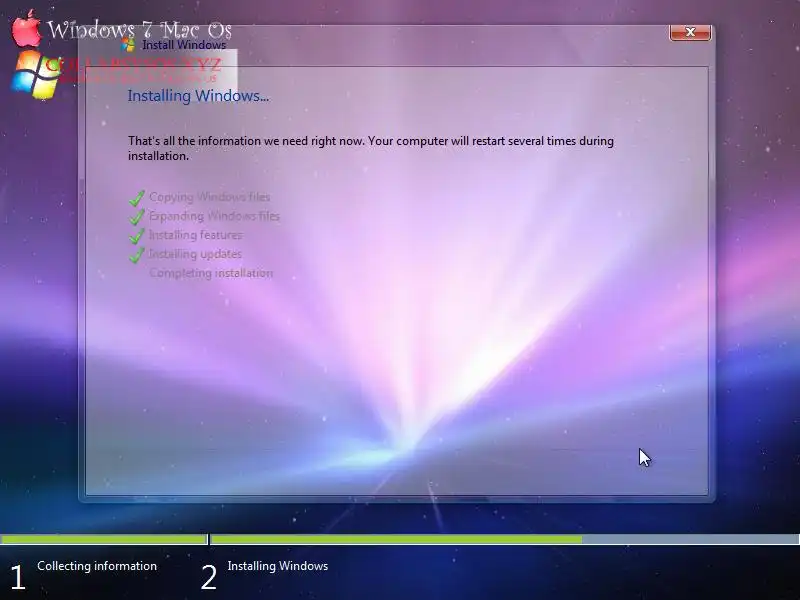Select the Installing features step text
Image resolution: width=800 pixels, height=600 pixels.
195,235
